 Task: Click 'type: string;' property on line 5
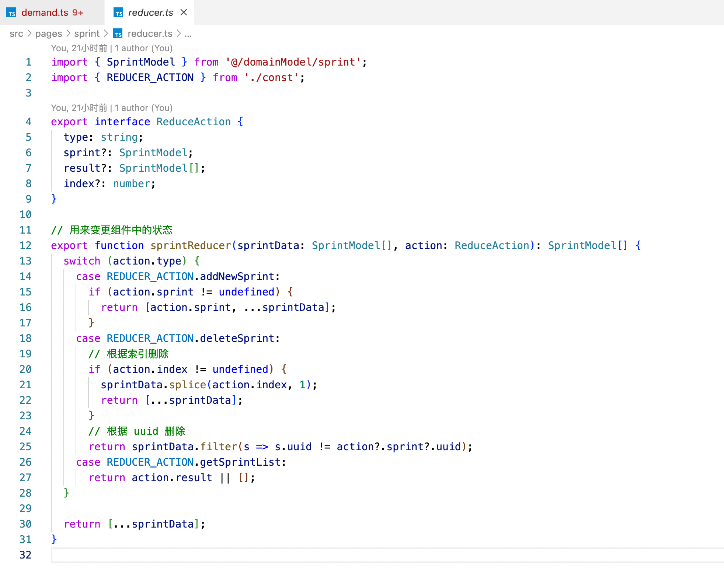(103, 137)
